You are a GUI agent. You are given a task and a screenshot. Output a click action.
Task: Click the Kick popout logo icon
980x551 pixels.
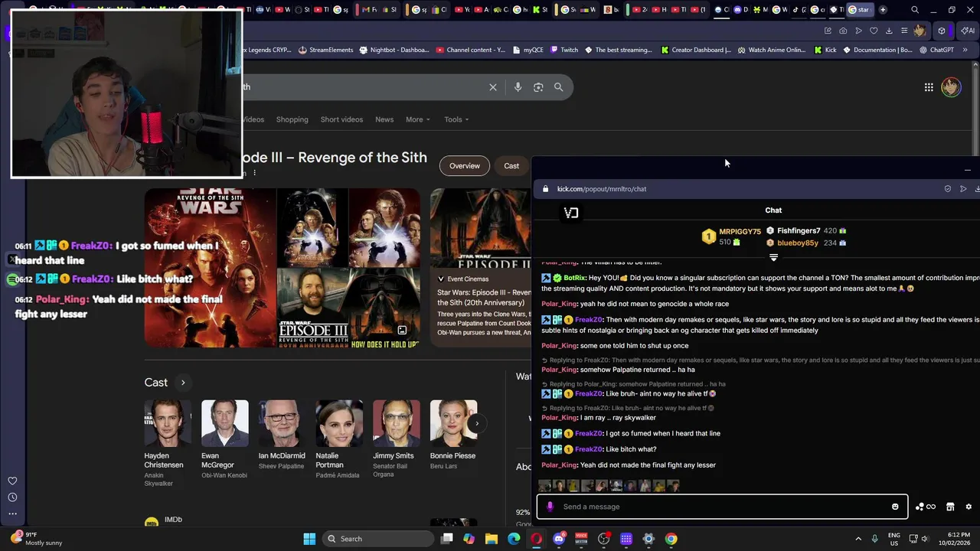[x=571, y=213]
